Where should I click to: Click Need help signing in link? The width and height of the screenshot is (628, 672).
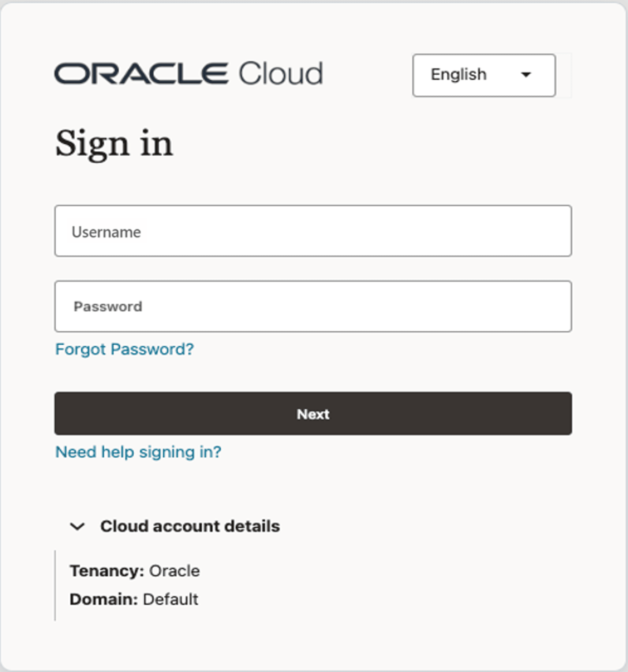pyautogui.click(x=138, y=452)
